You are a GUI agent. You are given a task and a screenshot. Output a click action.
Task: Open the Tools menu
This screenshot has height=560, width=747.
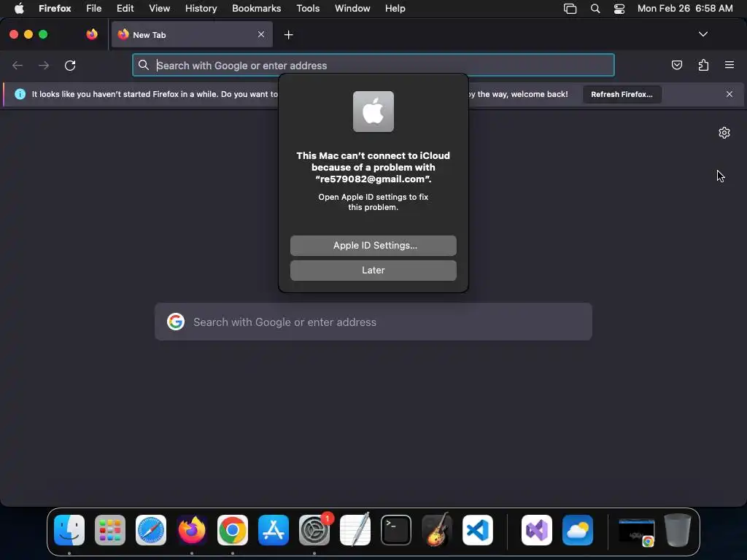click(308, 8)
